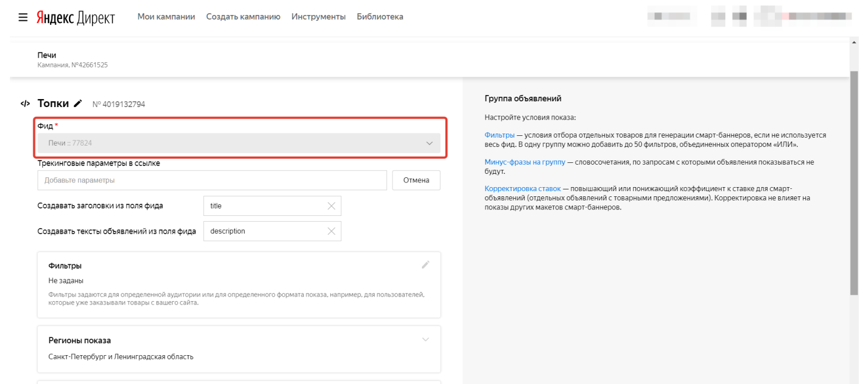Image resolution: width=868 pixels, height=384 pixels.
Task: Click the Яндекс Директ logo
Action: pyautogui.click(x=75, y=17)
